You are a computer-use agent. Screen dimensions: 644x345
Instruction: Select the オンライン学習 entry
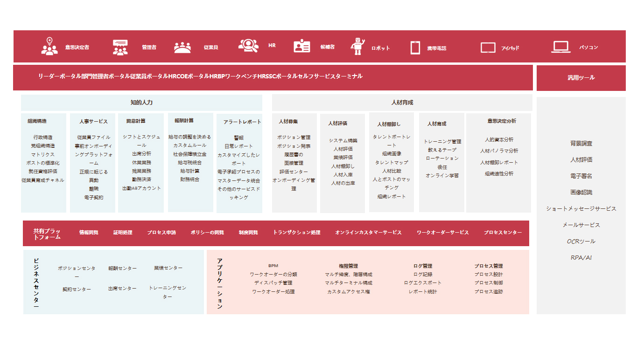click(x=442, y=176)
